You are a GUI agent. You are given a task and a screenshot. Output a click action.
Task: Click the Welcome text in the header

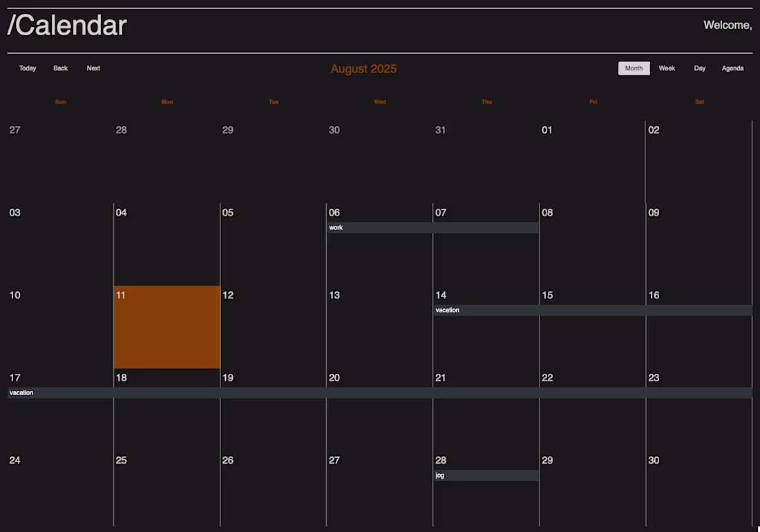tap(727, 25)
